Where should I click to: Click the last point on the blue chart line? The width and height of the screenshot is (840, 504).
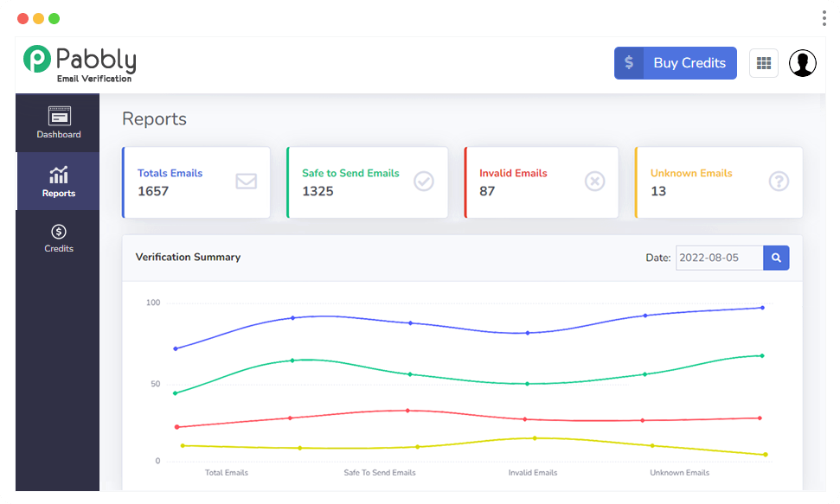tap(762, 308)
